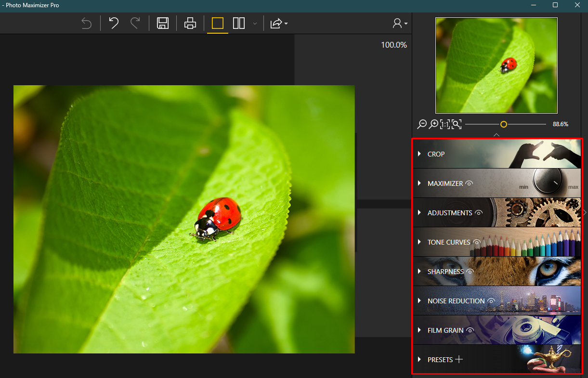
Task: Select the single-view mode icon
Action: (217, 23)
